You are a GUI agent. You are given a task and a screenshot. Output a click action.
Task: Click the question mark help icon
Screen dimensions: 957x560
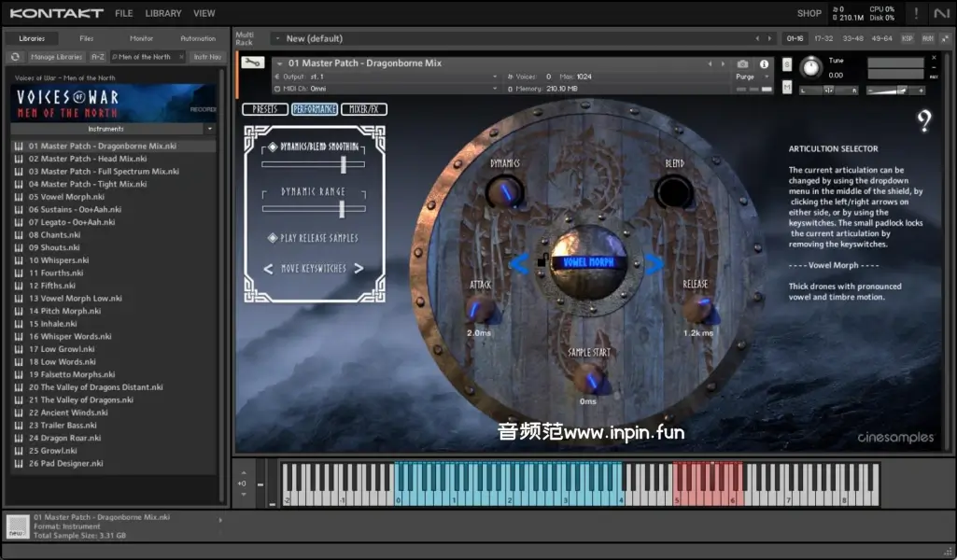click(x=923, y=121)
